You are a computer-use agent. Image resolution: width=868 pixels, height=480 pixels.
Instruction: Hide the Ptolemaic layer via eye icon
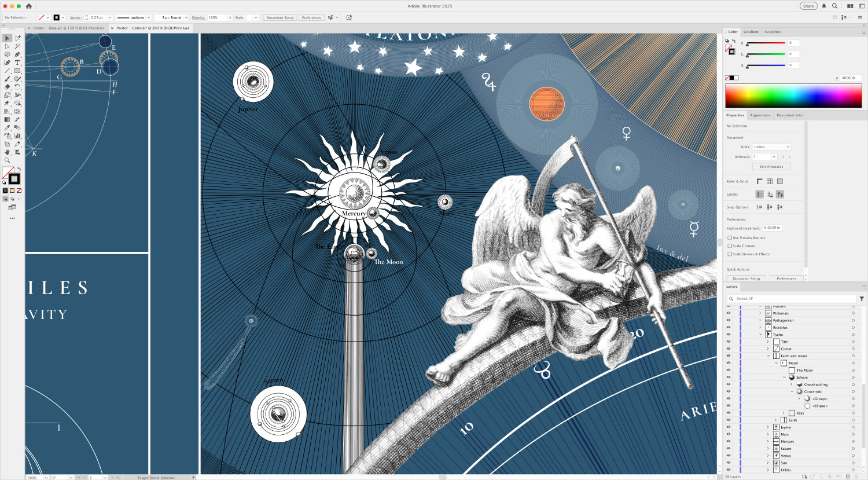coord(729,313)
